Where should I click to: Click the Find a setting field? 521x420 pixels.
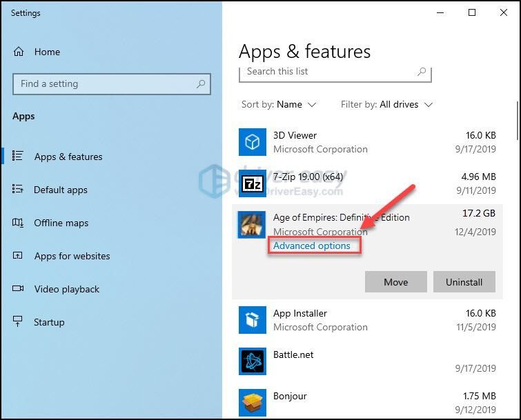112,84
